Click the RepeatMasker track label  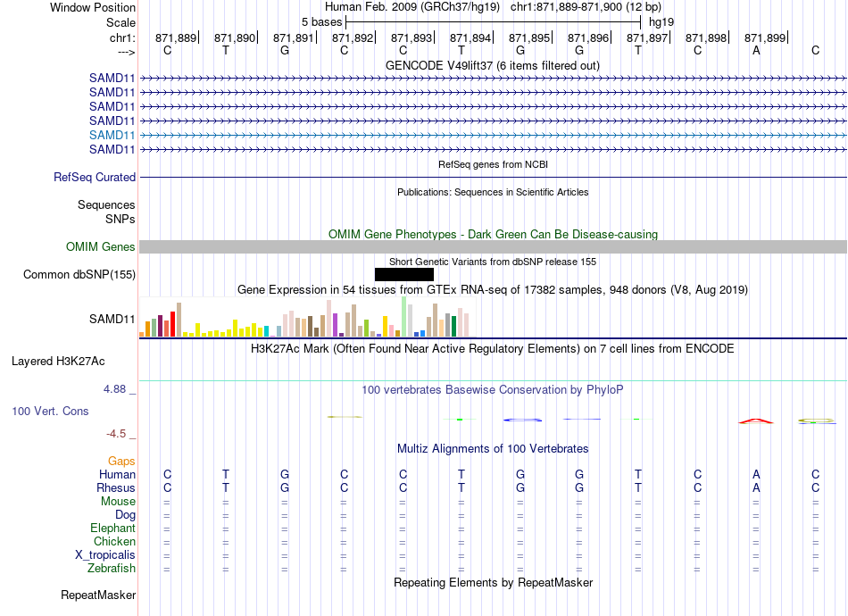[x=98, y=595]
